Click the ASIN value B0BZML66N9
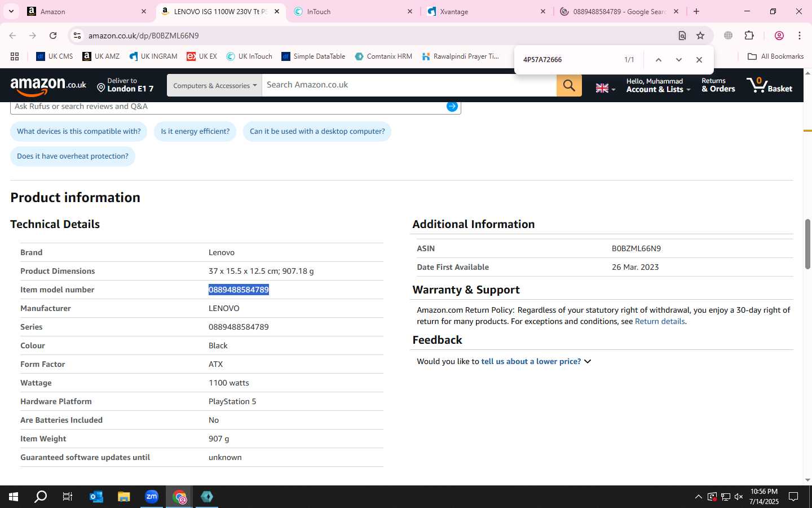Viewport: 812px width, 508px height. click(636, 248)
